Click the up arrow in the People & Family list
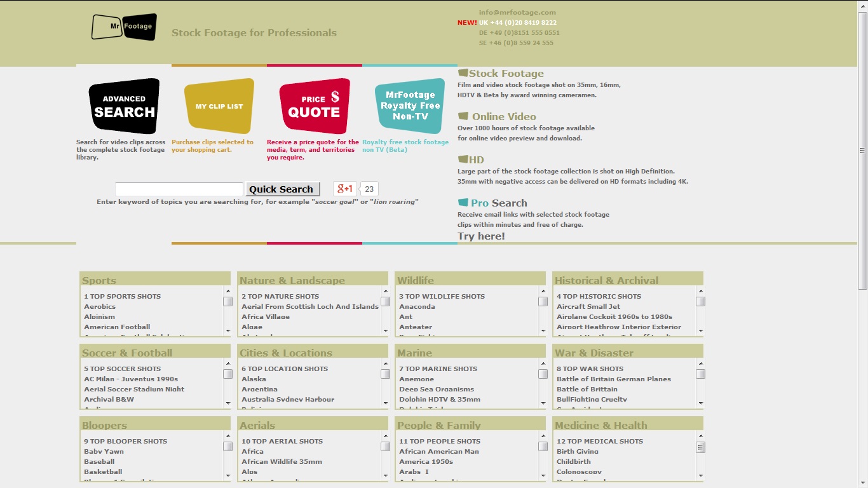Viewport: 868px width, 488px height. point(543,437)
